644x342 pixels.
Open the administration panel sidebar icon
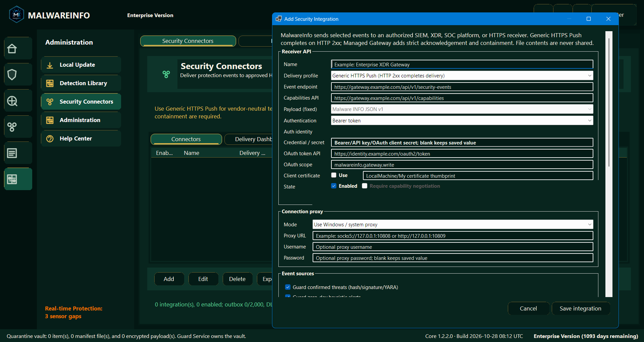coord(12,179)
